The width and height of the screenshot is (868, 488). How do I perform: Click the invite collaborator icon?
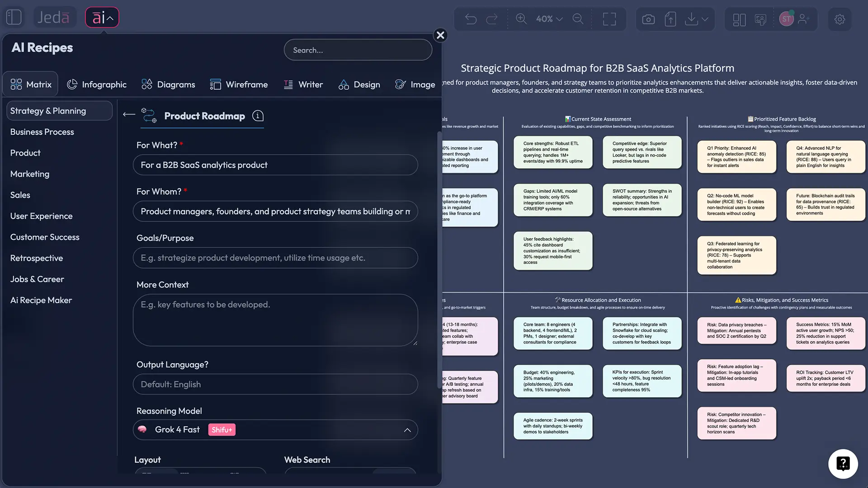[x=804, y=19]
